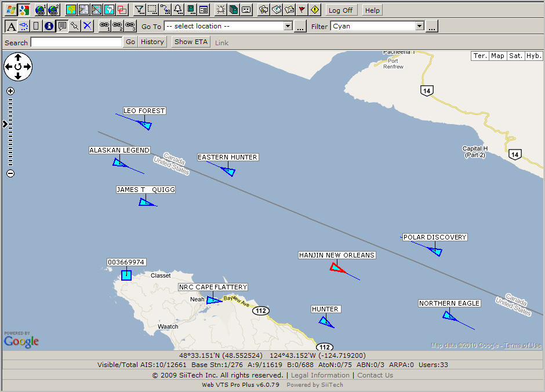Pan map down with arrow control
The height and width of the screenshot is (392, 545).
18,76
